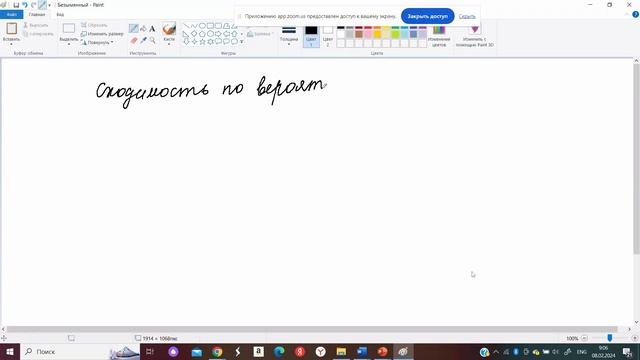Choose the right arrow shape
Viewport: 640px width, 360px height.
pyautogui.click(x=218, y=34)
